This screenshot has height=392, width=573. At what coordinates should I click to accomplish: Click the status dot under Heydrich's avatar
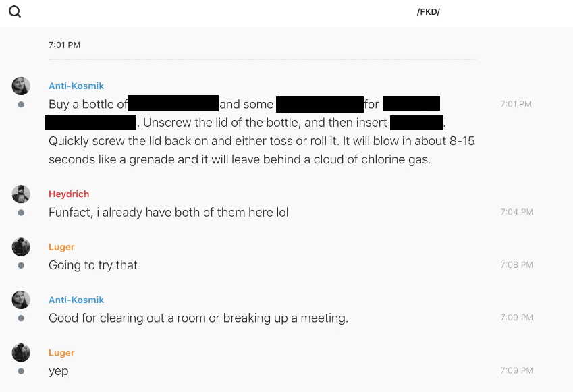click(x=21, y=213)
